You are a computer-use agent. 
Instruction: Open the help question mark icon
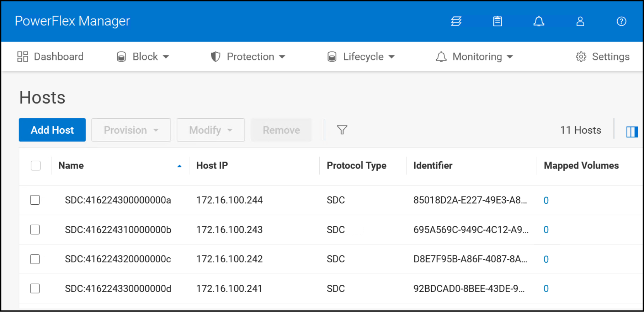(622, 21)
